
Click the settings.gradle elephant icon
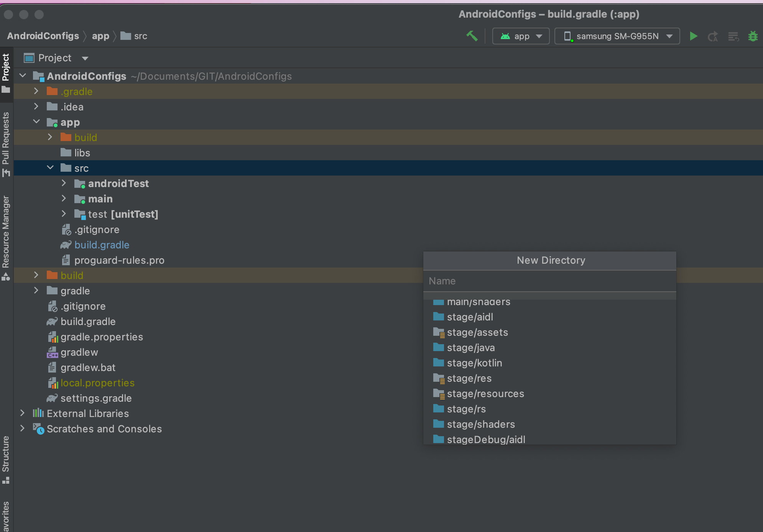(x=52, y=398)
